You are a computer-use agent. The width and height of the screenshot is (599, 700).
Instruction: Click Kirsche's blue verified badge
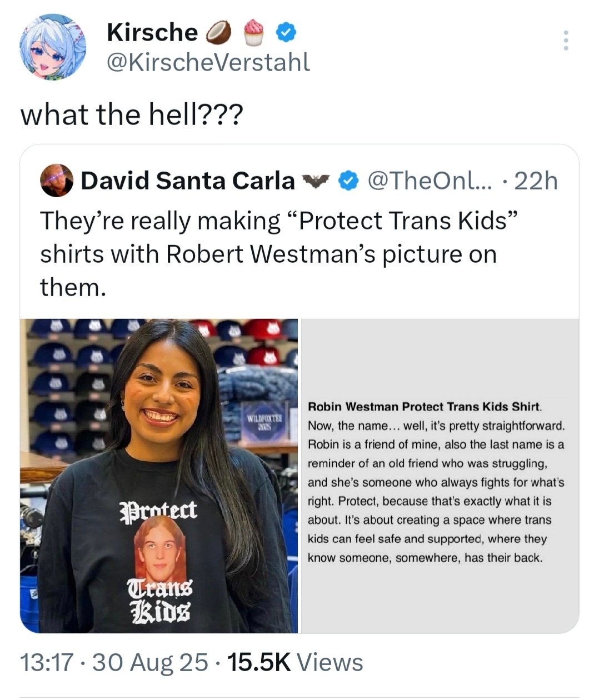tap(286, 33)
